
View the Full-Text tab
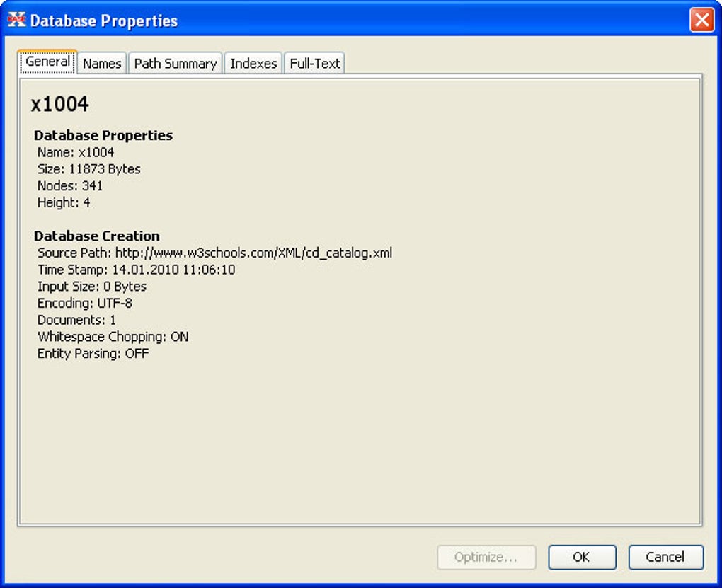[314, 62]
